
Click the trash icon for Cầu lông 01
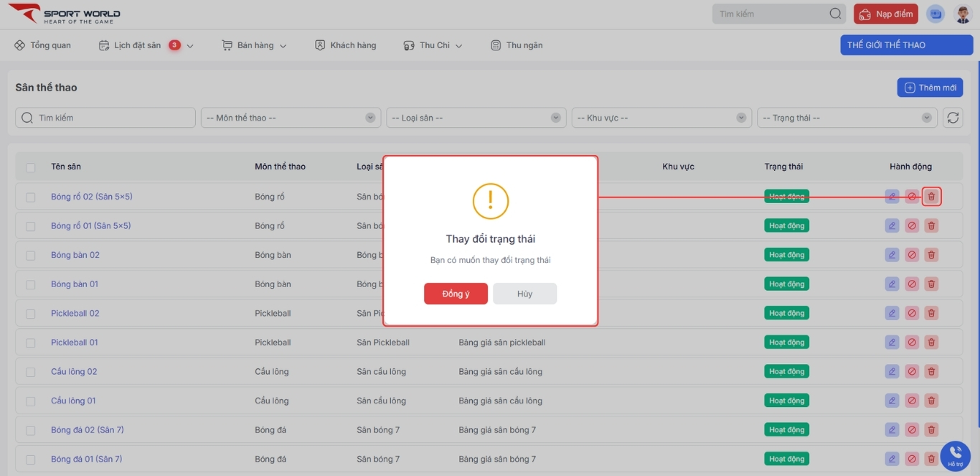point(931,401)
